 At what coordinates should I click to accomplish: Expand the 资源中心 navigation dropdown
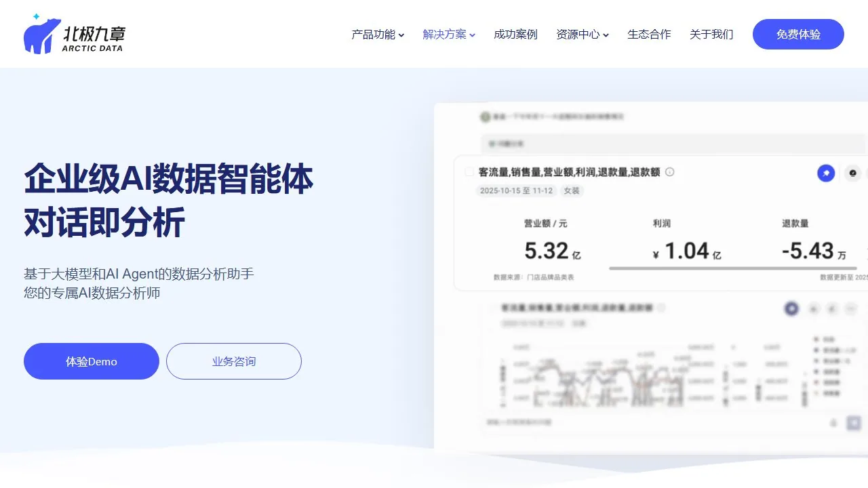click(583, 35)
